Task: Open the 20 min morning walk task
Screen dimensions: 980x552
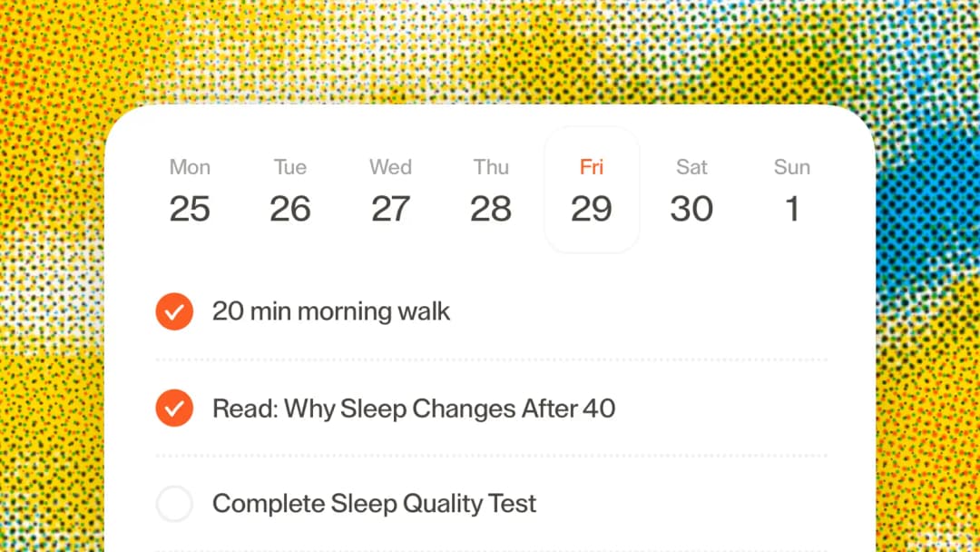Action: point(331,312)
